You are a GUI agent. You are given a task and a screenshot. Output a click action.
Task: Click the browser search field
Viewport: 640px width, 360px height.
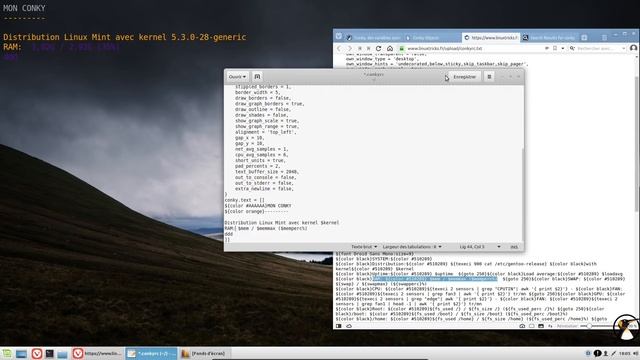point(599,48)
